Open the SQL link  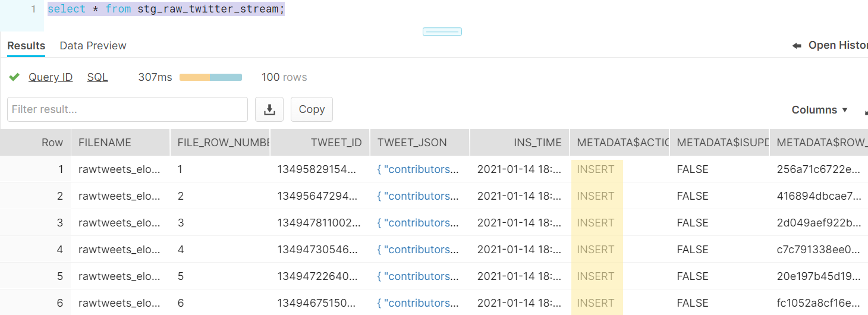click(98, 77)
